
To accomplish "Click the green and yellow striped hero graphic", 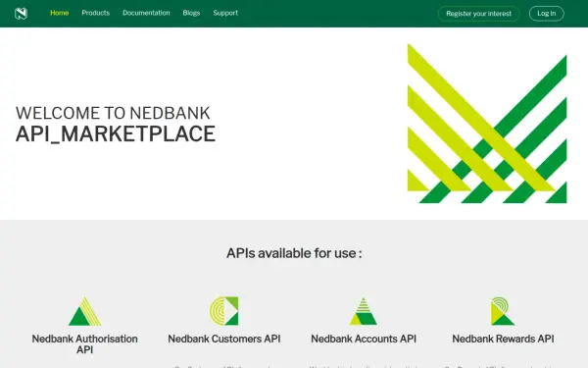I will coord(487,124).
